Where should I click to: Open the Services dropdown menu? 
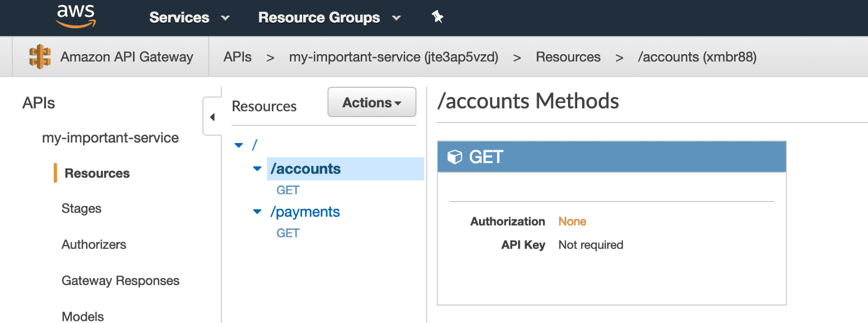[189, 17]
